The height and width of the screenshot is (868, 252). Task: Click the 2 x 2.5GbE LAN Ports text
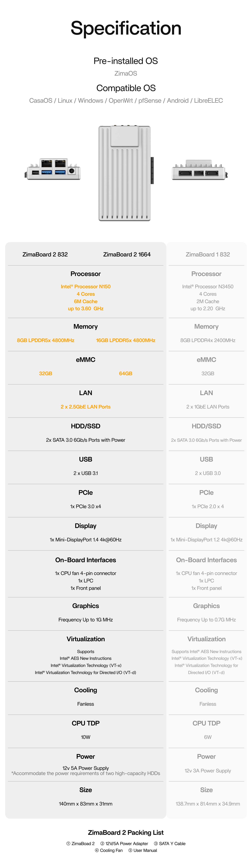[86, 407]
